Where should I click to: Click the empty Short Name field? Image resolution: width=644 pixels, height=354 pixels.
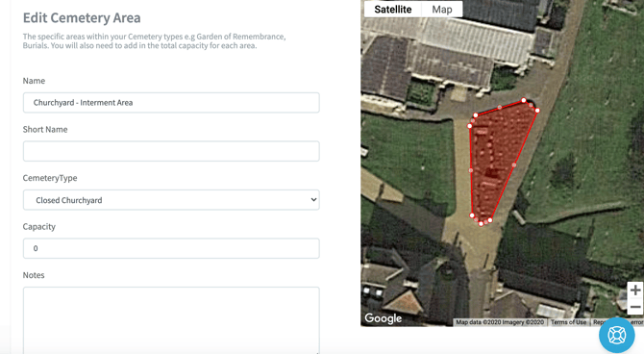pos(171,151)
